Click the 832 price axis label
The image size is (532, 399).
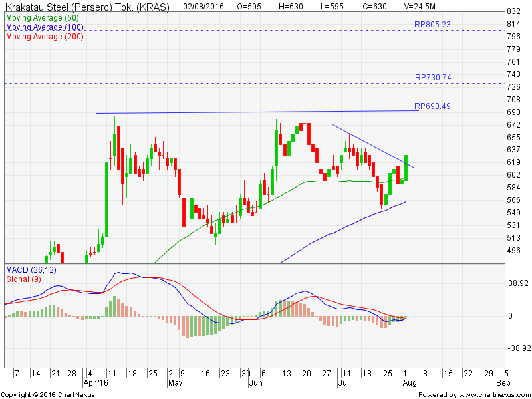coord(513,11)
